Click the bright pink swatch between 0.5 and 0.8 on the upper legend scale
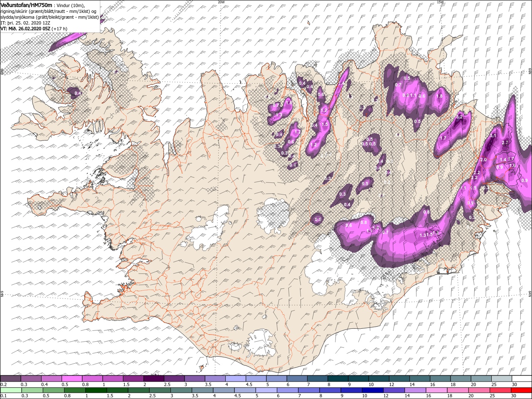This screenshot has width=532, height=399. (x=72, y=379)
